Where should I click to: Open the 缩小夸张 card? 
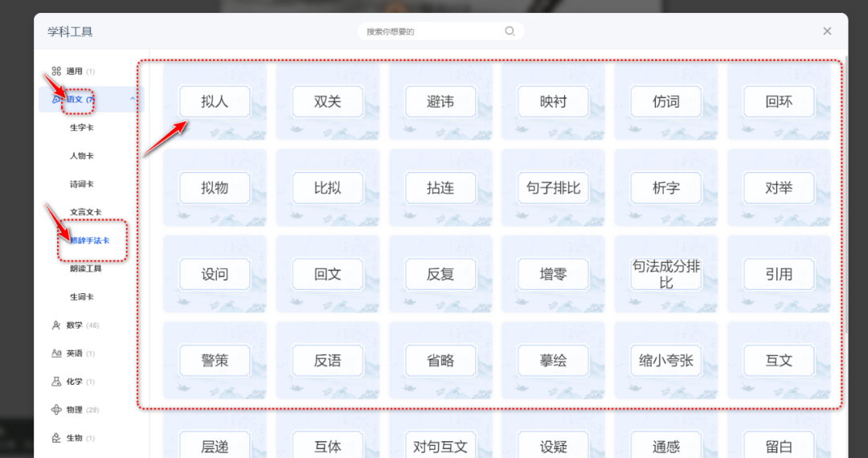(666, 361)
